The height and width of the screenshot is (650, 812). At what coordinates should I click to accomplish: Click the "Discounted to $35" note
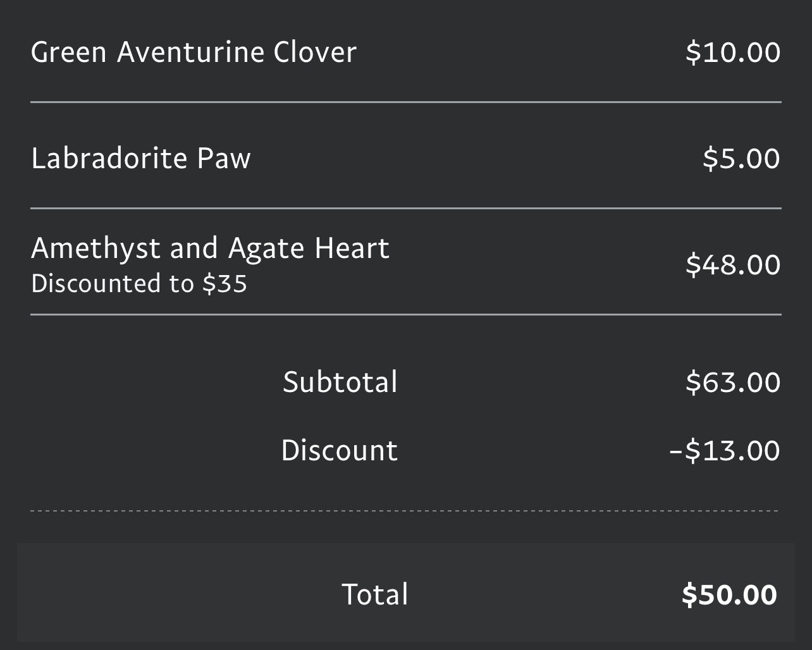point(139,283)
